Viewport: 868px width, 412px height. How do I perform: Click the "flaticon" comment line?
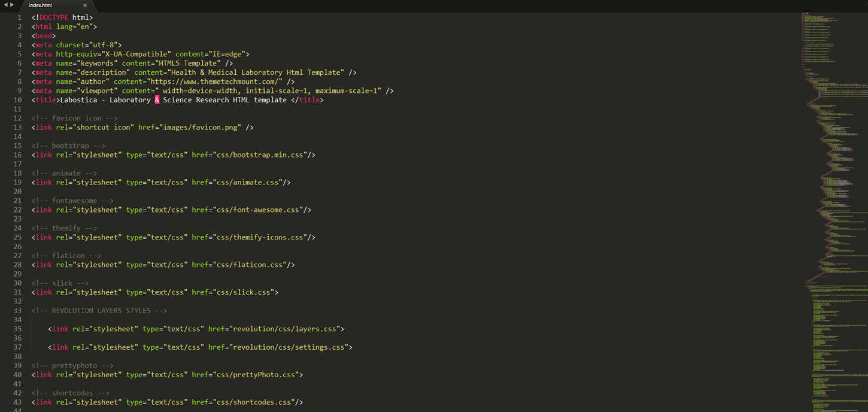(66, 256)
